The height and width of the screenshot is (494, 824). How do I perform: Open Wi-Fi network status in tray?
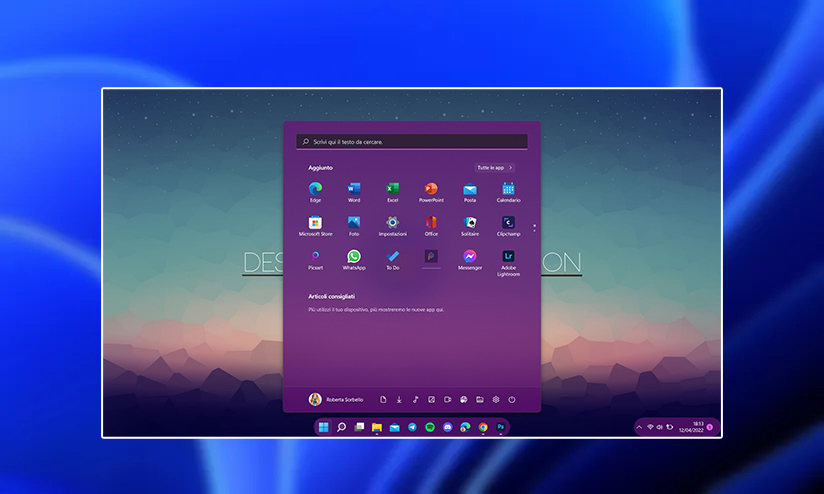click(650, 427)
